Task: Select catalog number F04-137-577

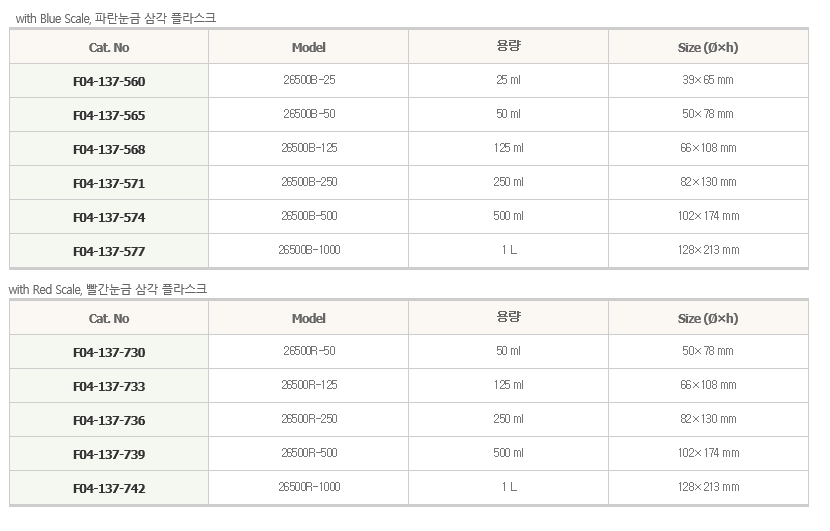Action: click(x=109, y=251)
